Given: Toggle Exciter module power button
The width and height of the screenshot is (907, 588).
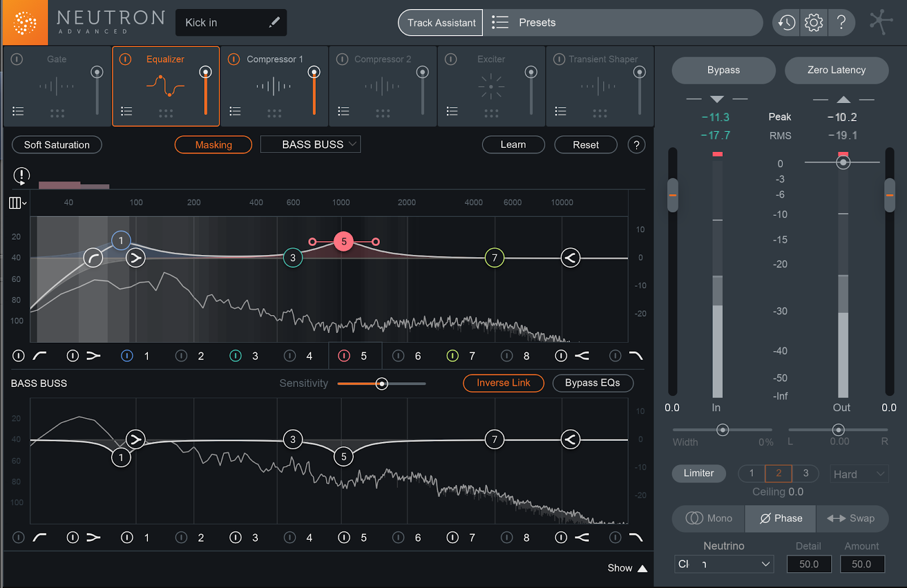Looking at the screenshot, I should 451,59.
